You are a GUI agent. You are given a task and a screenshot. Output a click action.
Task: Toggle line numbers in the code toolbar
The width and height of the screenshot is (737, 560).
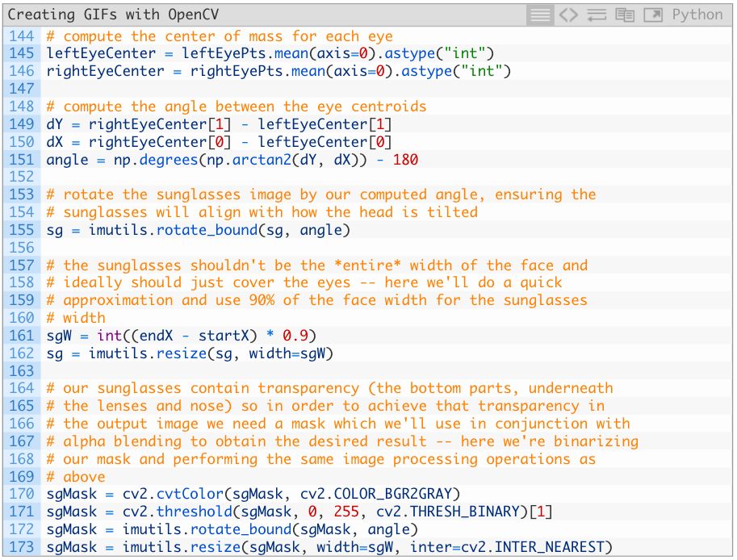[539, 15]
